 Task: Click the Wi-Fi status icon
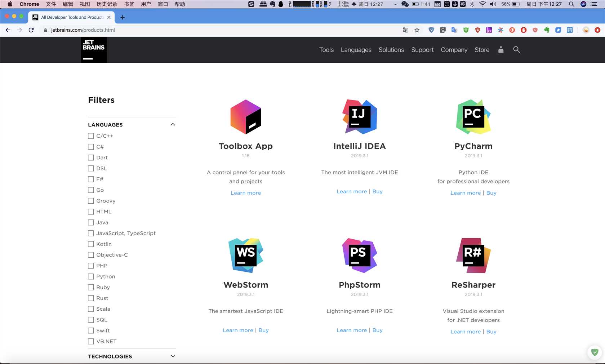482,4
